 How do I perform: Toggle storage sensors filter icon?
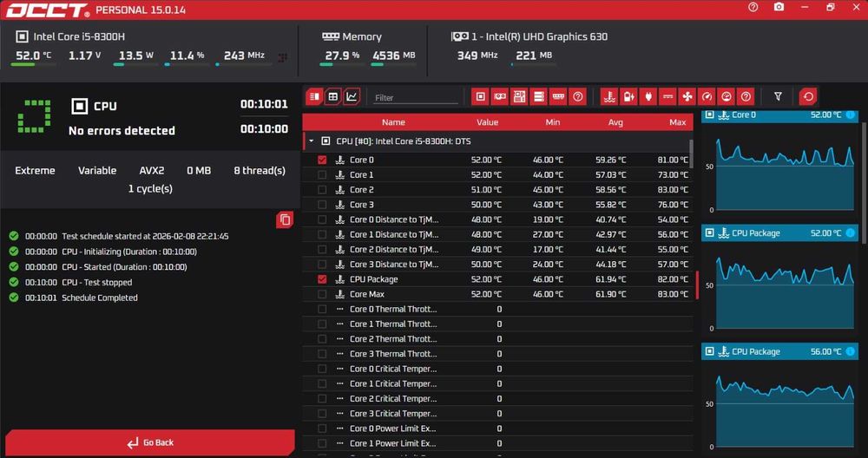(x=539, y=97)
